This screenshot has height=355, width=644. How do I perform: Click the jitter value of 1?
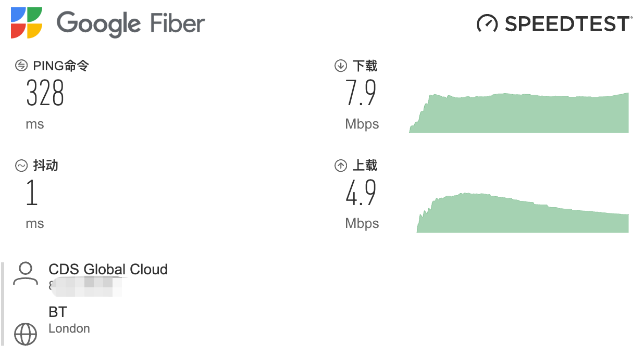point(32,193)
